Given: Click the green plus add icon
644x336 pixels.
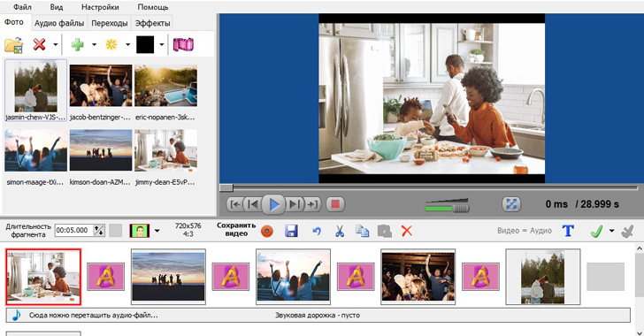Looking at the screenshot, I should click(77, 44).
